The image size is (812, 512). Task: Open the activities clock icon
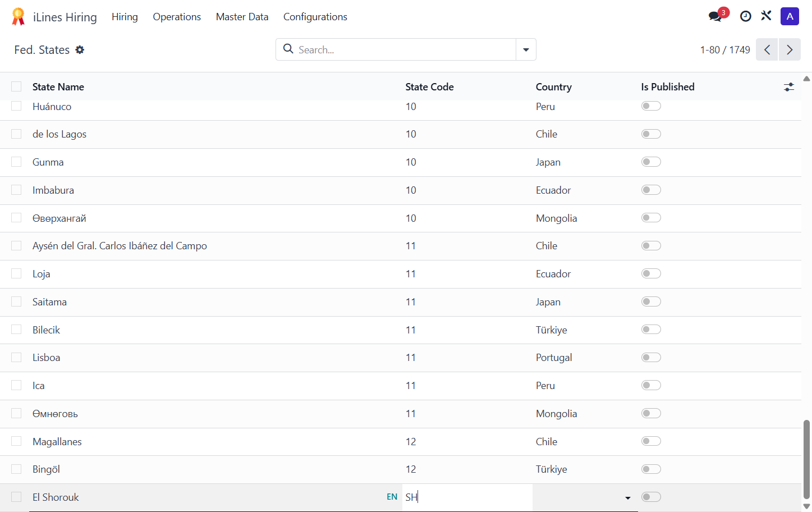(x=745, y=16)
